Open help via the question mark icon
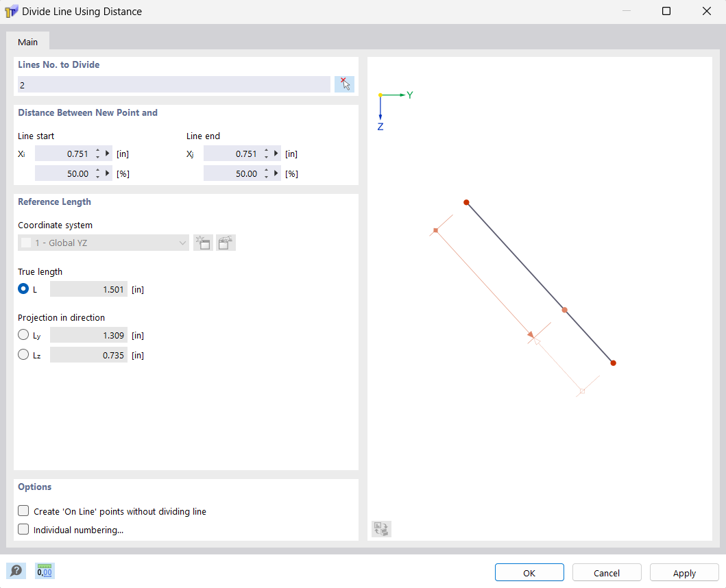The width and height of the screenshot is (726, 588). 16,570
